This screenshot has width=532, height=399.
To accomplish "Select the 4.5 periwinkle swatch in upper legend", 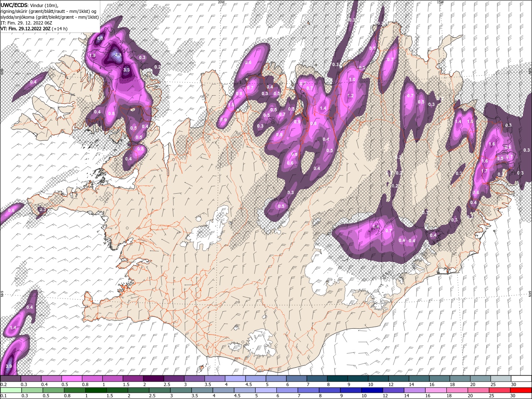I will click(x=255, y=378).
